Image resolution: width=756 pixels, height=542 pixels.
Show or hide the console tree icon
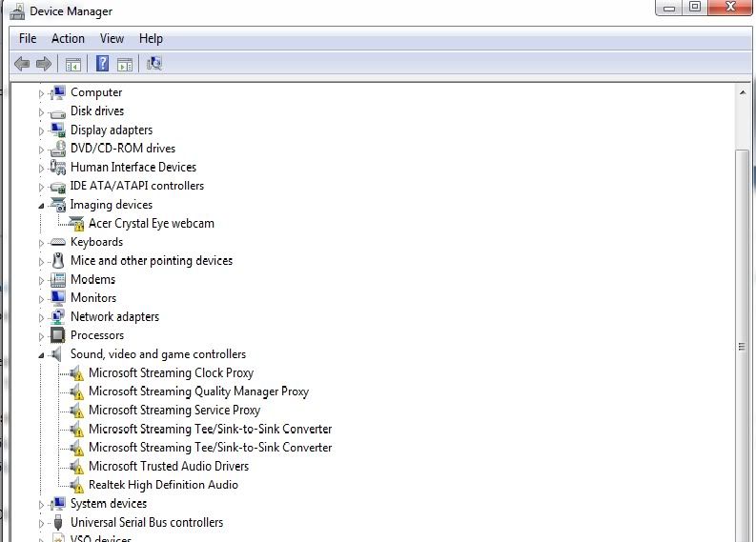pos(72,64)
